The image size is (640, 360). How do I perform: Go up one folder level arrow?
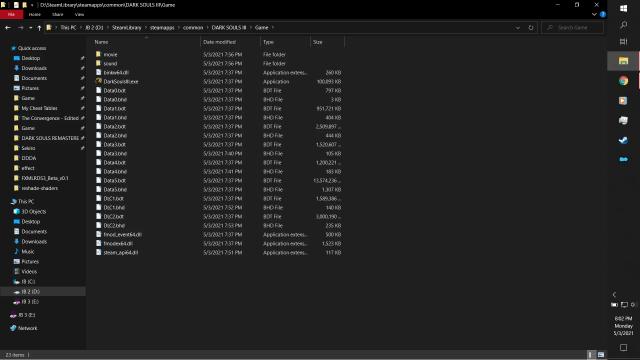(x=39, y=28)
